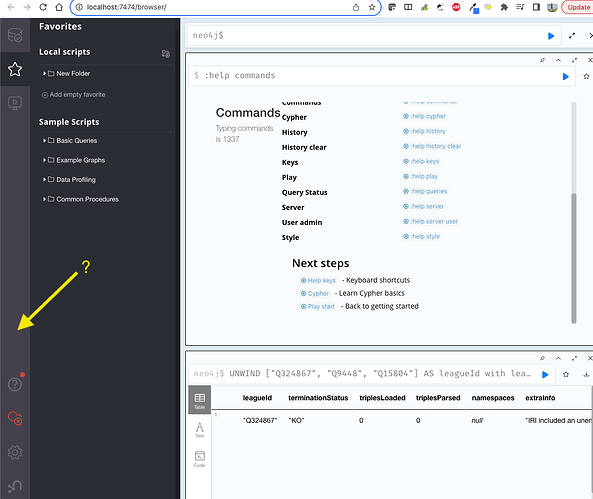Screen dimensions: 593x499
Task: Click the browser Home button
Action: click(59, 7)
